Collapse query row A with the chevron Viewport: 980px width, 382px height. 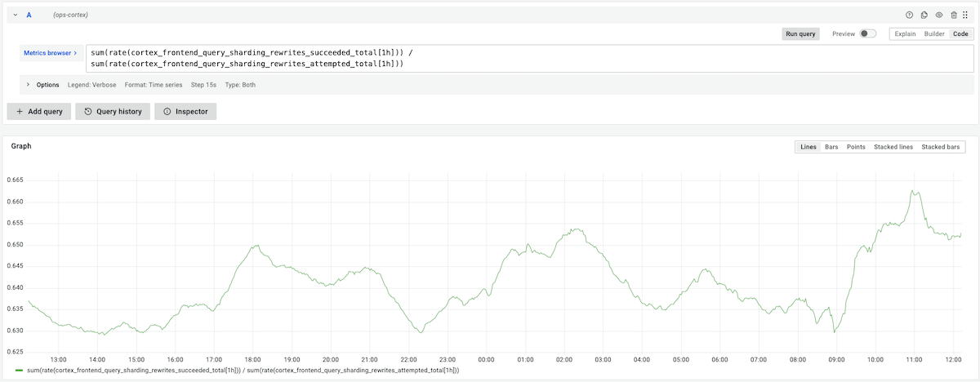tap(16, 15)
